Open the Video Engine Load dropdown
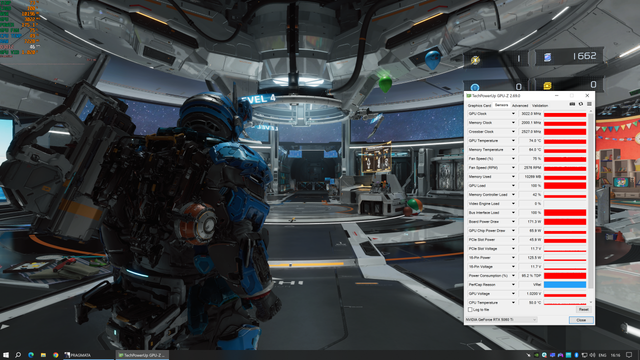Screen dimensions: 640x360 513,203
